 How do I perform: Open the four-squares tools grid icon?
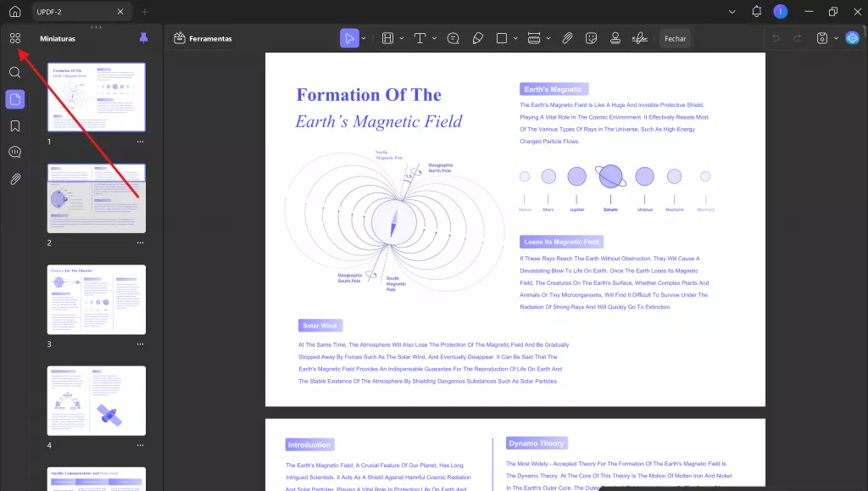tap(14, 38)
